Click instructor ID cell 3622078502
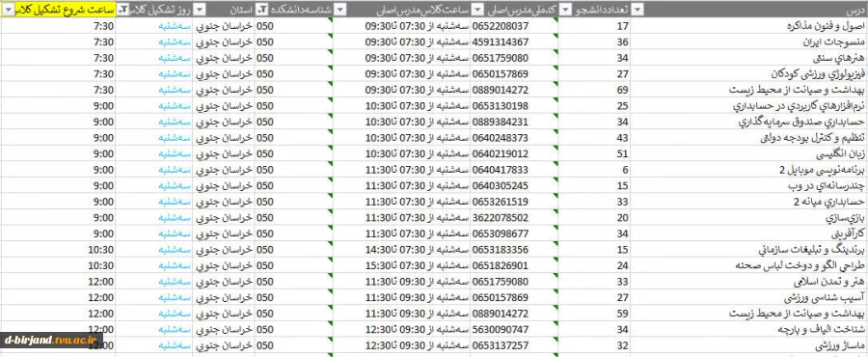Viewport: 868px width, 357px height. [514, 217]
